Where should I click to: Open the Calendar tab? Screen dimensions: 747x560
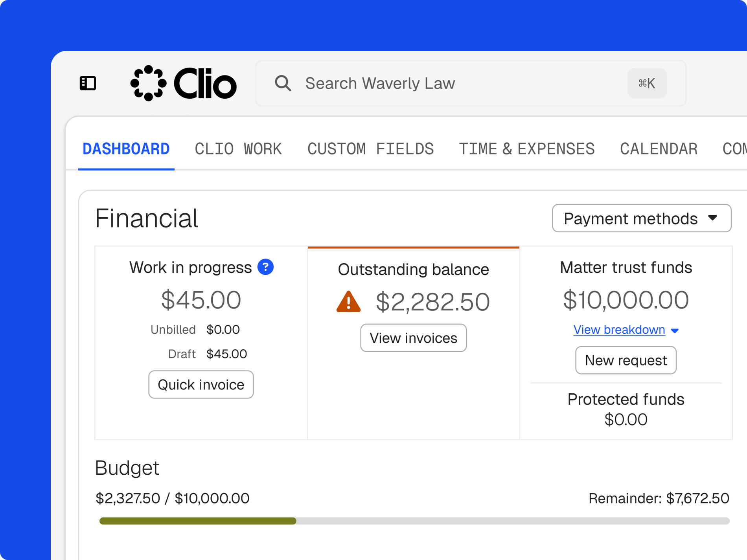point(659,149)
